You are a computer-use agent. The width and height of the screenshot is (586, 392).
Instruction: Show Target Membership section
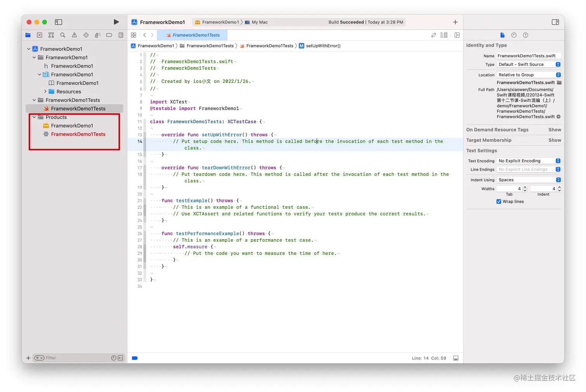coord(555,140)
